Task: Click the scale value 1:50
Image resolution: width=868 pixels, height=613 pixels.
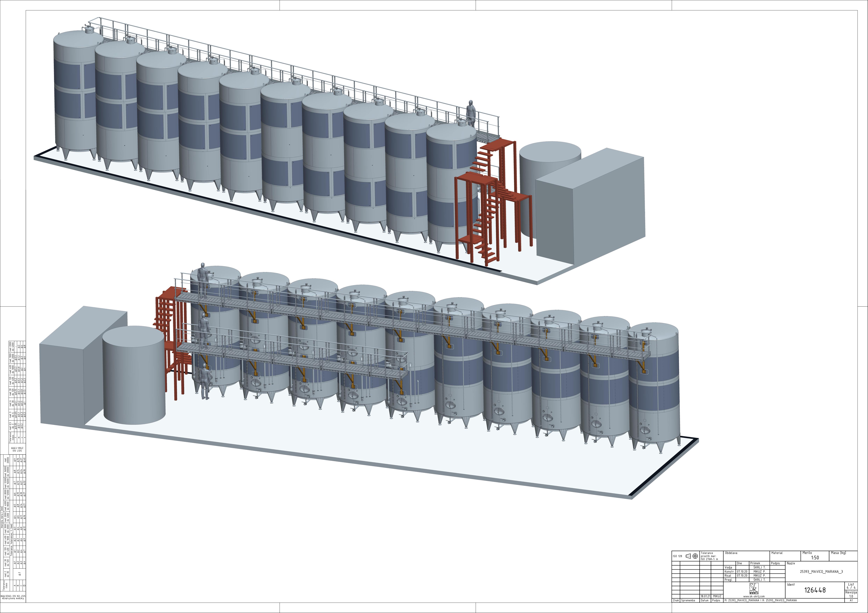Action: point(815,557)
